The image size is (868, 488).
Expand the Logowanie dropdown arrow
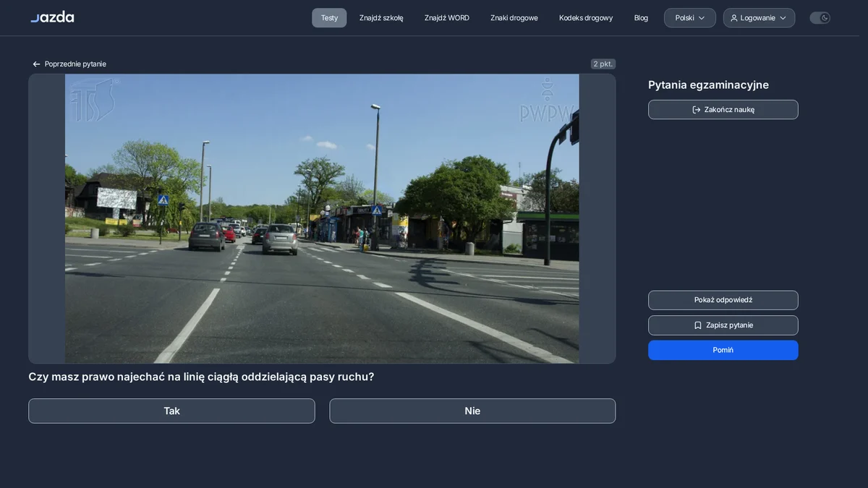(783, 18)
